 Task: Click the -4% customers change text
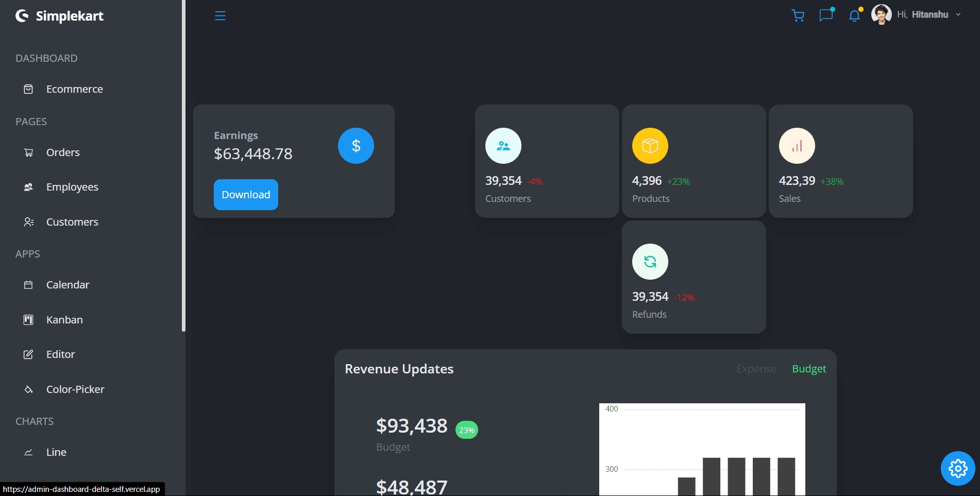[x=535, y=182]
